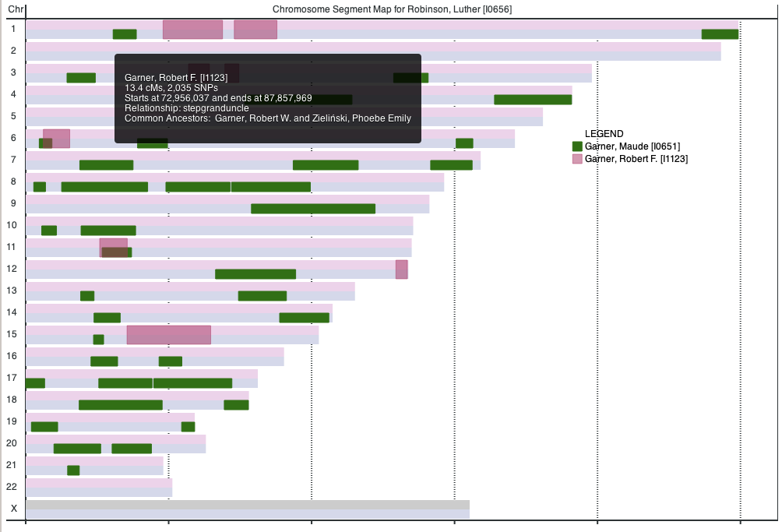Click the '15' chromosome row label
This screenshot has height=532, width=782.
pos(12,334)
